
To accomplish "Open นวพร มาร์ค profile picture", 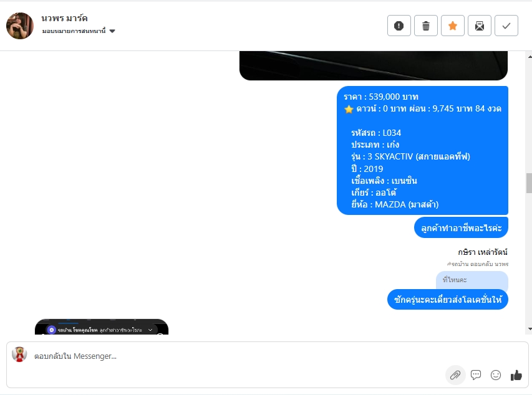I will click(x=20, y=26).
